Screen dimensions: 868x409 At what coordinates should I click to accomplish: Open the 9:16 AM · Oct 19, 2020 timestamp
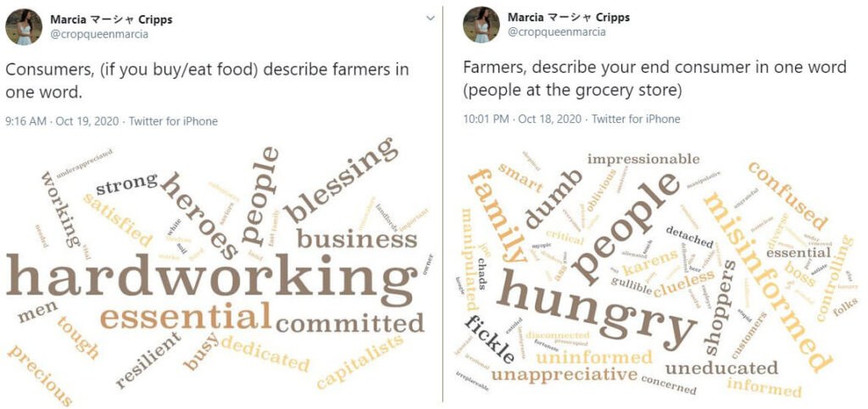tap(62, 121)
